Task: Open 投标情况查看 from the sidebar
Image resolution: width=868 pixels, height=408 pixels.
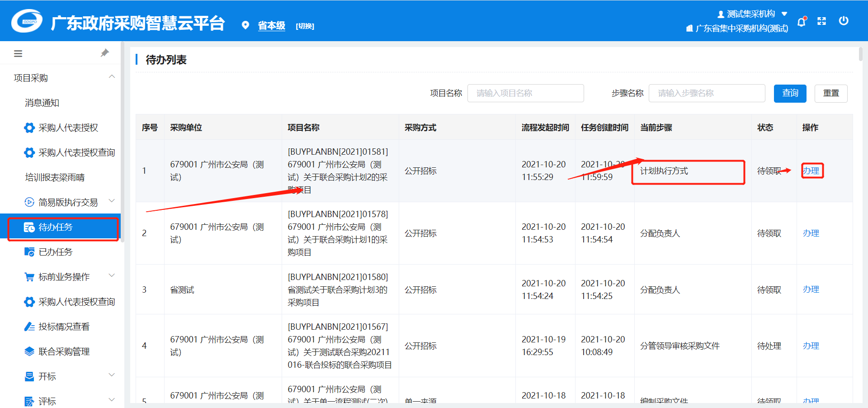Action: click(64, 327)
